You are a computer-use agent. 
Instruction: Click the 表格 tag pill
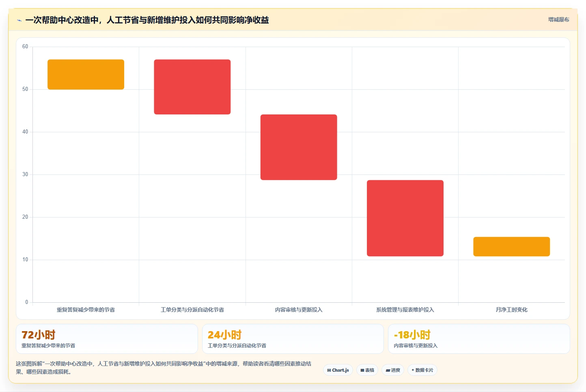367,370
